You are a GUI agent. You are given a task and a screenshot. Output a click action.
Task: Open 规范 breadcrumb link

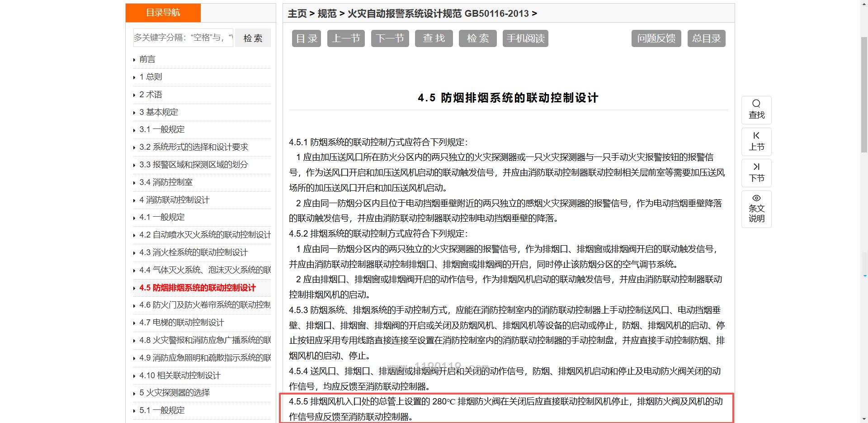point(327,14)
